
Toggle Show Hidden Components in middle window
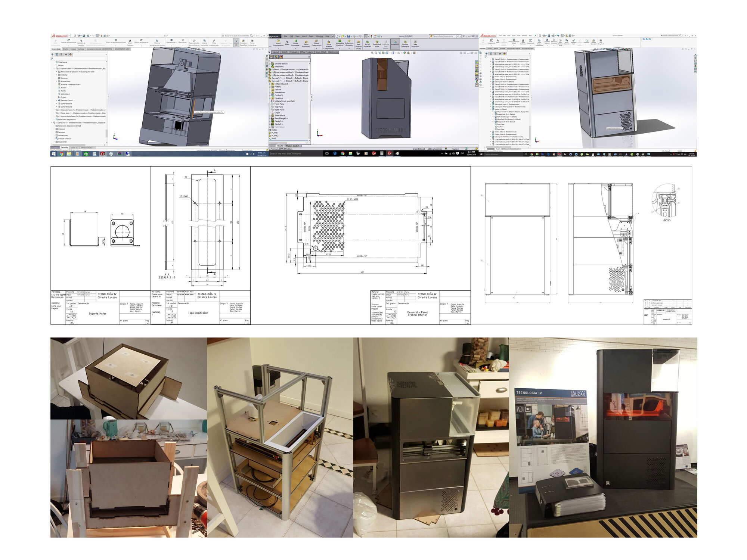coord(329,45)
